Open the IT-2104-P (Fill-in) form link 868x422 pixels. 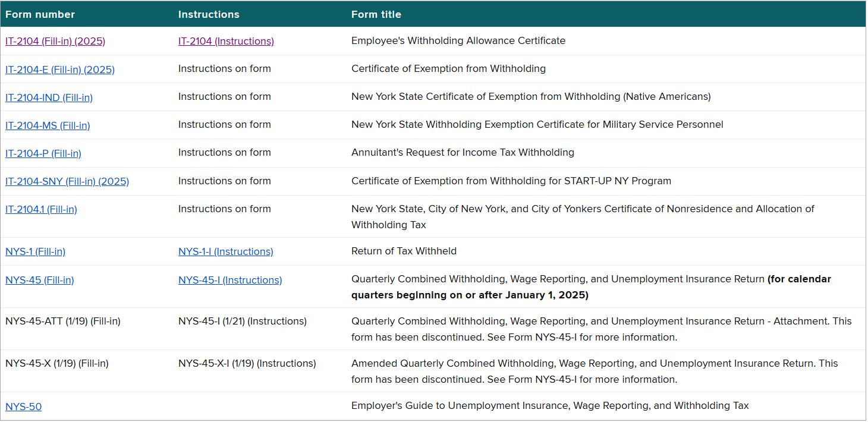tap(43, 153)
